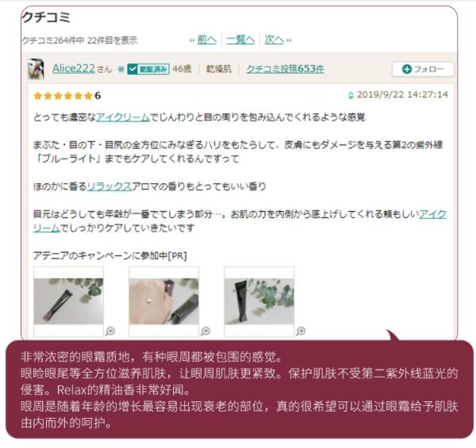Image resolution: width=476 pixels, height=448 pixels.
Task: Go to next review via 次へ
Action: click(x=274, y=40)
